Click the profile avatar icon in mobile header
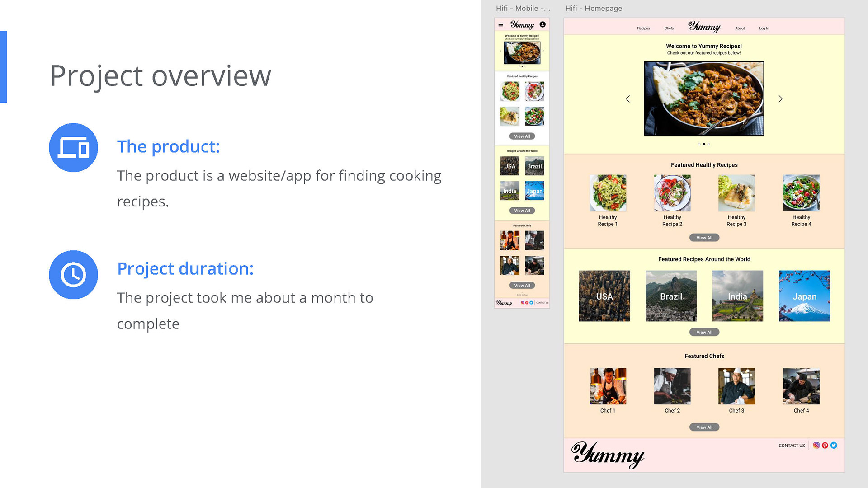 pos(542,24)
